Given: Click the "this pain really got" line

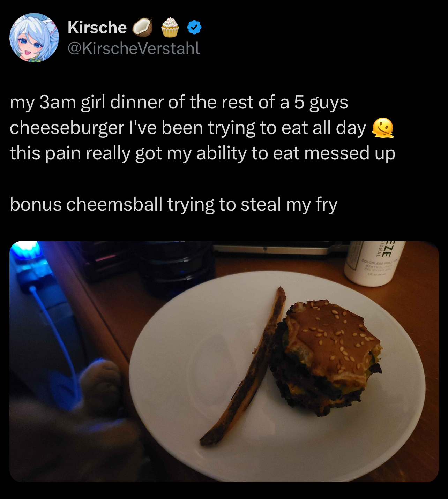Looking at the screenshot, I should 203,153.
